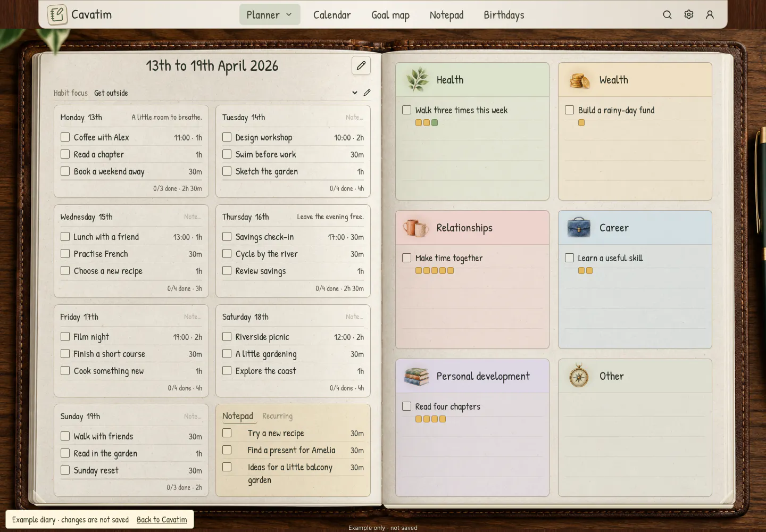The image size is (766, 532).
Task: Click the Relationships mugs icon
Action: pos(415,228)
